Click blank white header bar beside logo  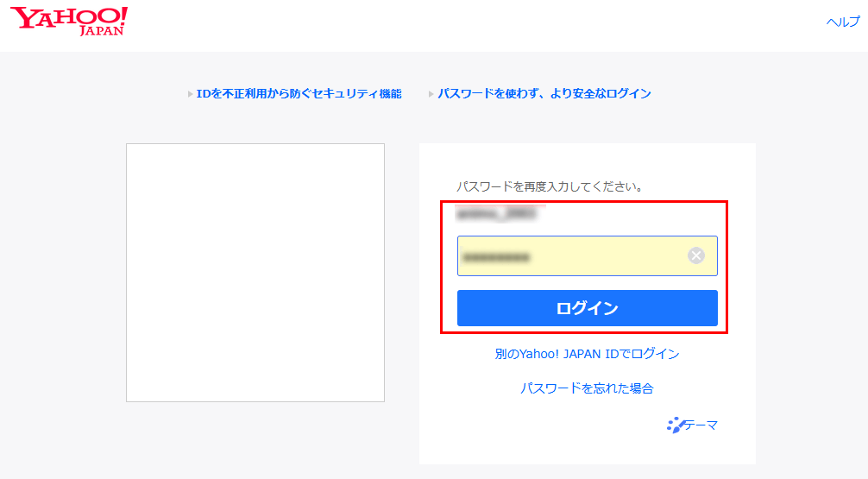click(x=475, y=26)
